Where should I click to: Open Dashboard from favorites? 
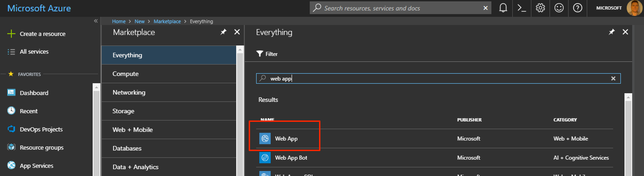[34, 93]
